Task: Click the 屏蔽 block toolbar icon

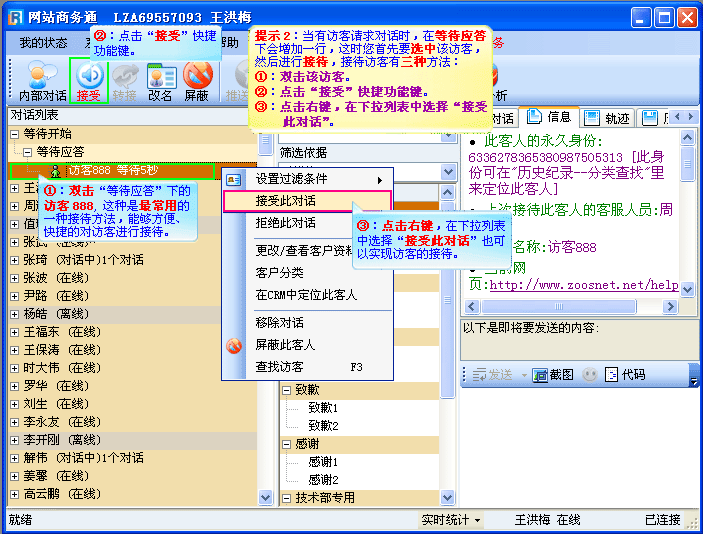Action: 198,81
